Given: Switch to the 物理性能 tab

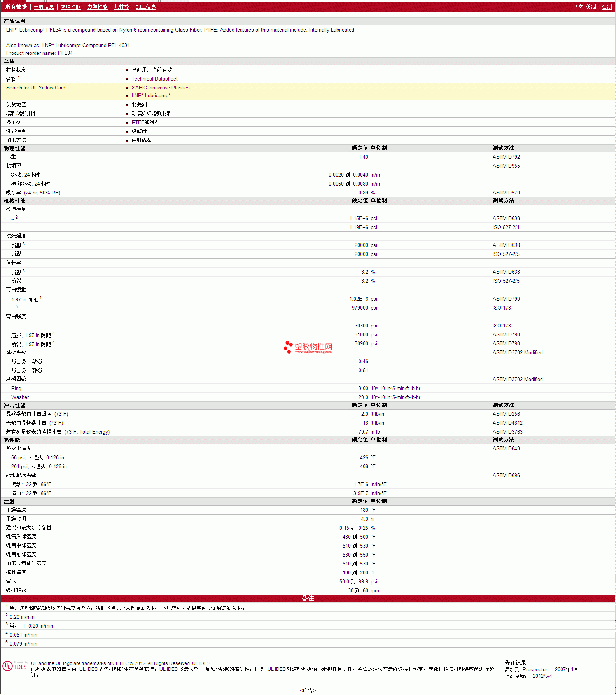Looking at the screenshot, I should [71, 7].
